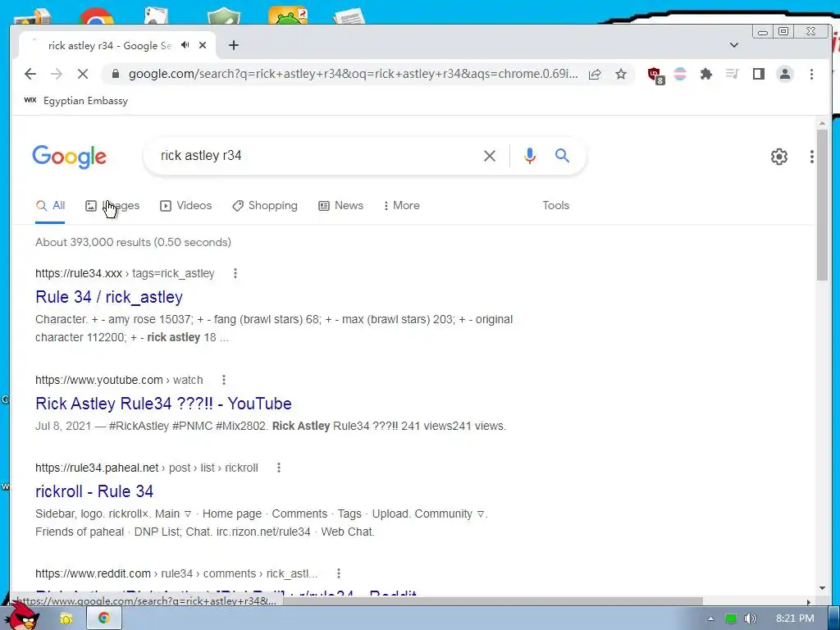Open the volume speaker tray icon
This screenshot has width=840, height=630.
point(750,619)
